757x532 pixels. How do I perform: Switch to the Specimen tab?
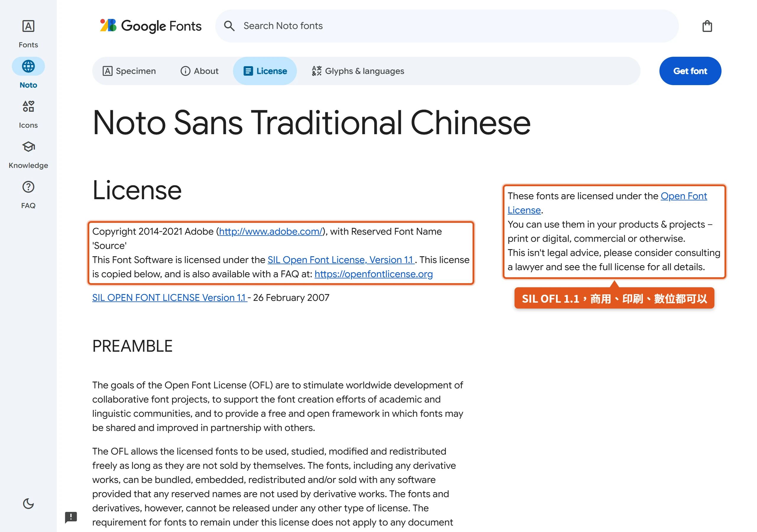tap(129, 71)
